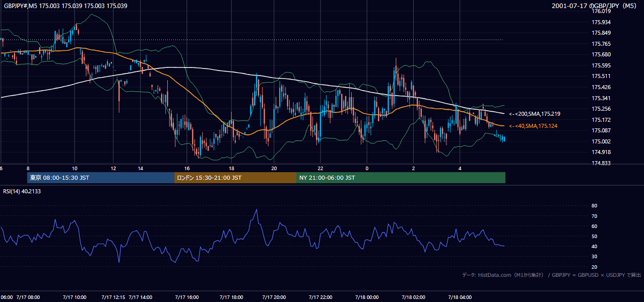Click hour 22 on the price chart axis
The height and width of the screenshot is (302, 644).
pos(320,168)
